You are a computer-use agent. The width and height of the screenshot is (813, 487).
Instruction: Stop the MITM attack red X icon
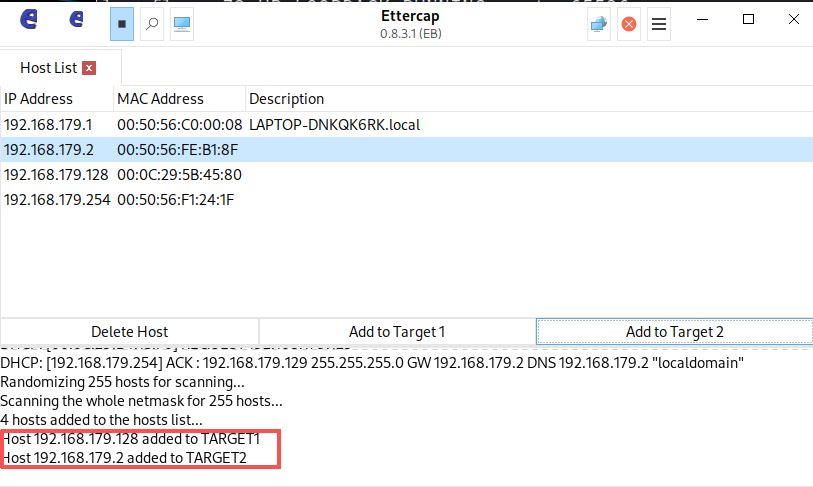click(x=629, y=24)
